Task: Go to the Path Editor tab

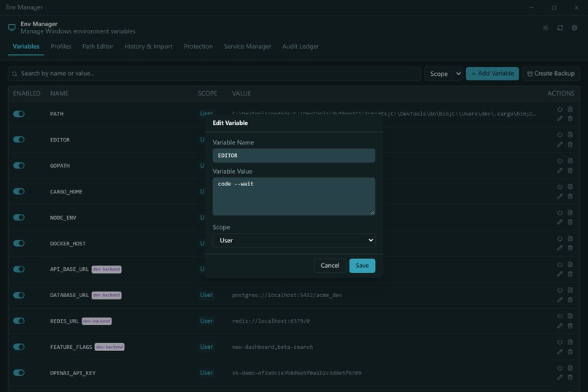Action: coord(98,47)
